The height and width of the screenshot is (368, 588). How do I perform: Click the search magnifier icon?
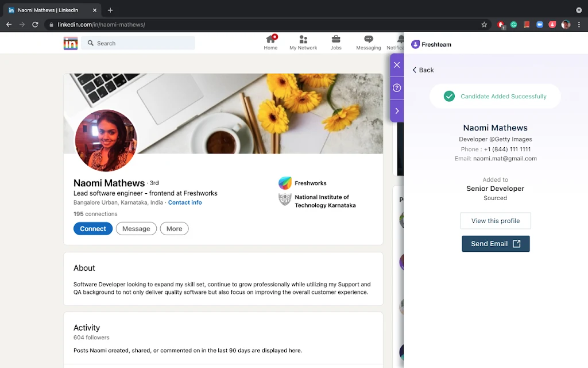(x=90, y=43)
